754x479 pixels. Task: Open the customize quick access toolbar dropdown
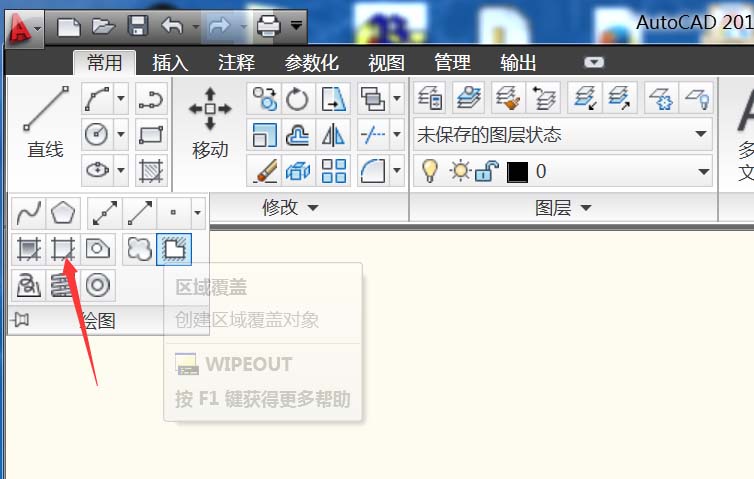coord(296,25)
